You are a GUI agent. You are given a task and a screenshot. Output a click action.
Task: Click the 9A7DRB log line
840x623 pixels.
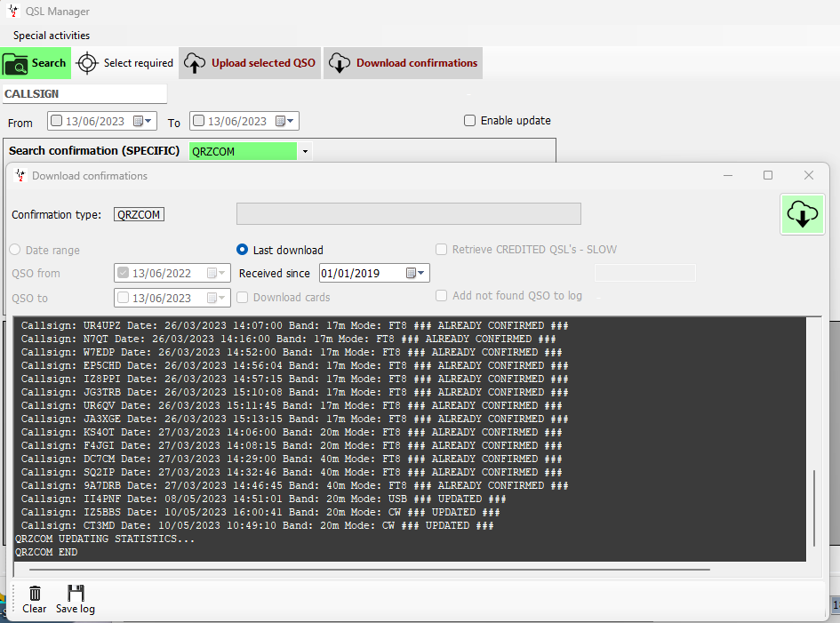pyautogui.click(x=294, y=485)
